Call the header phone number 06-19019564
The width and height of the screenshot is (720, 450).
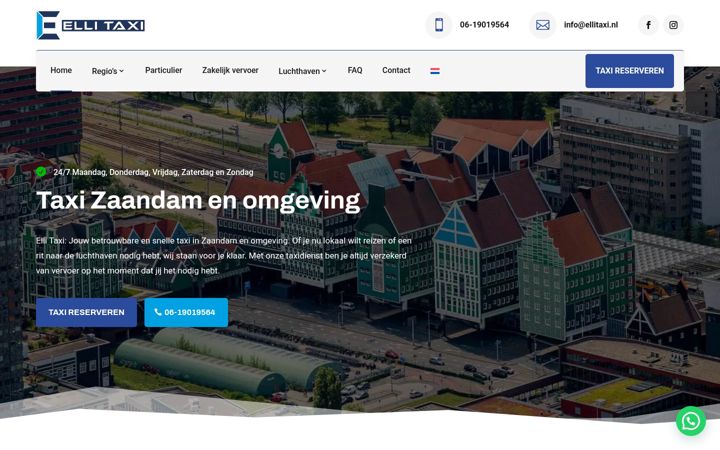click(484, 25)
